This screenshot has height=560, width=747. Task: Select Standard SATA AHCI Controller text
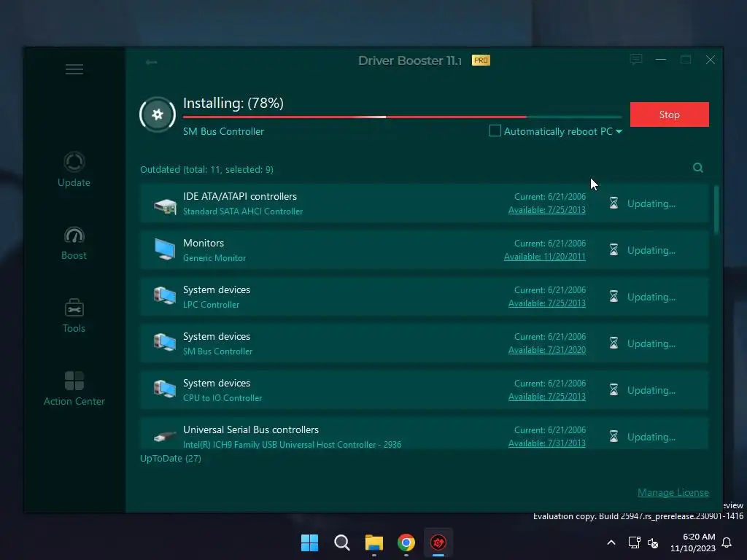(x=242, y=211)
